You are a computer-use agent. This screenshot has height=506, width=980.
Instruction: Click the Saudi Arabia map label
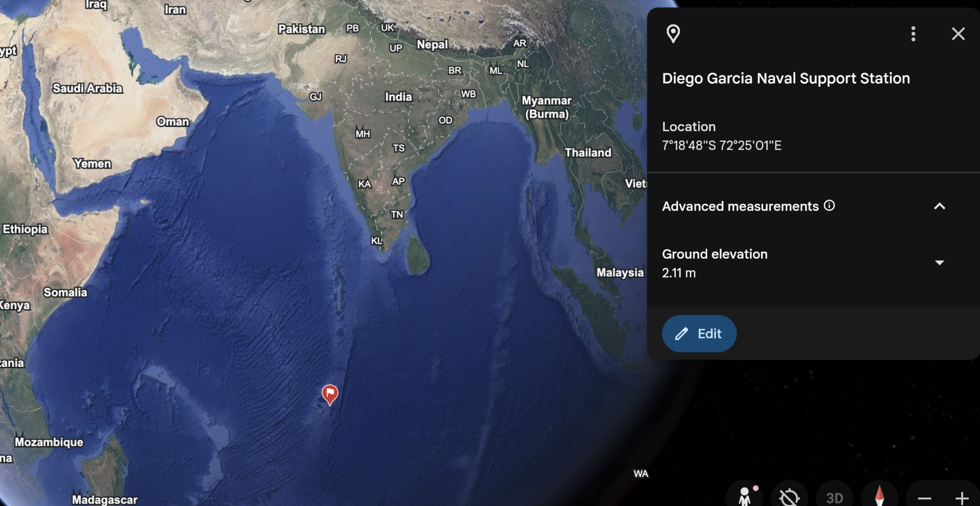pyautogui.click(x=87, y=88)
